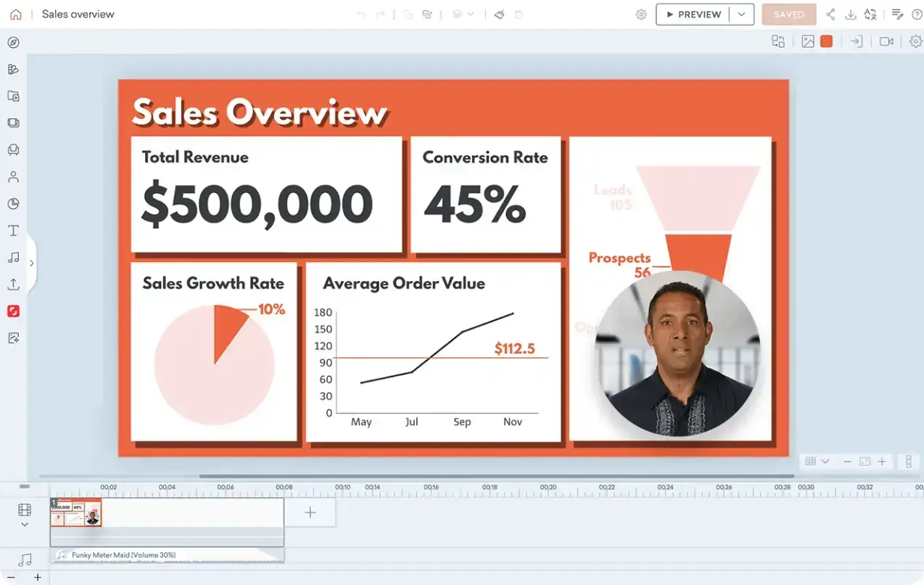Click the red app integration icon
The height and width of the screenshot is (585, 924).
[x=13, y=311]
